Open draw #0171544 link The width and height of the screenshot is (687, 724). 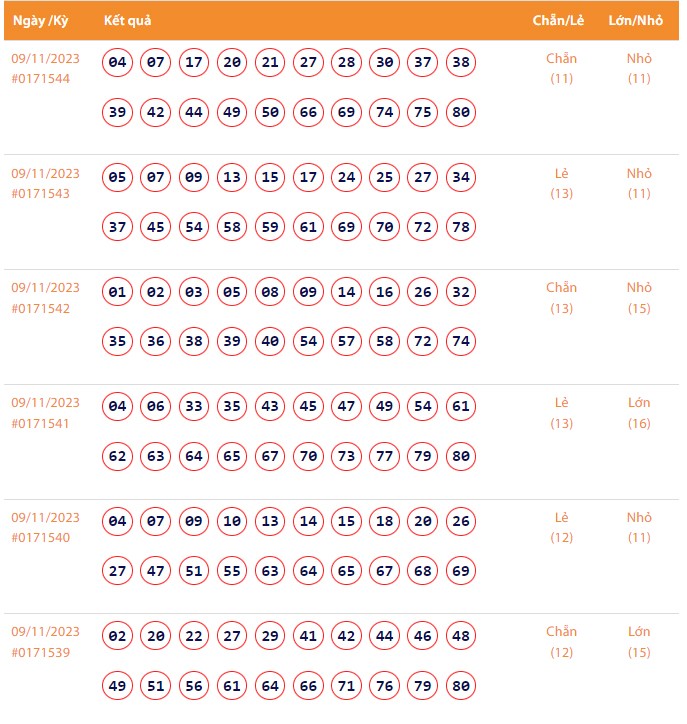(x=41, y=79)
